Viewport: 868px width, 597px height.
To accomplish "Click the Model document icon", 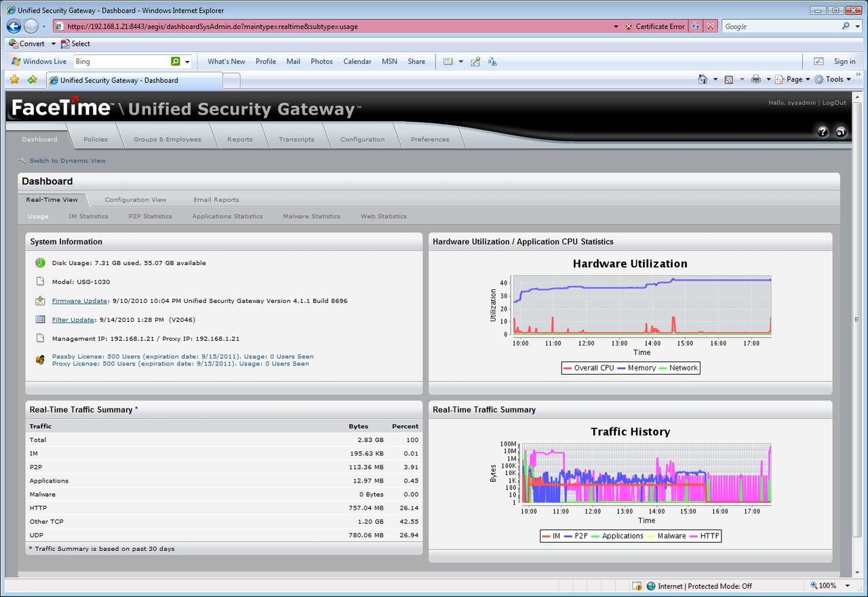I will (x=40, y=282).
